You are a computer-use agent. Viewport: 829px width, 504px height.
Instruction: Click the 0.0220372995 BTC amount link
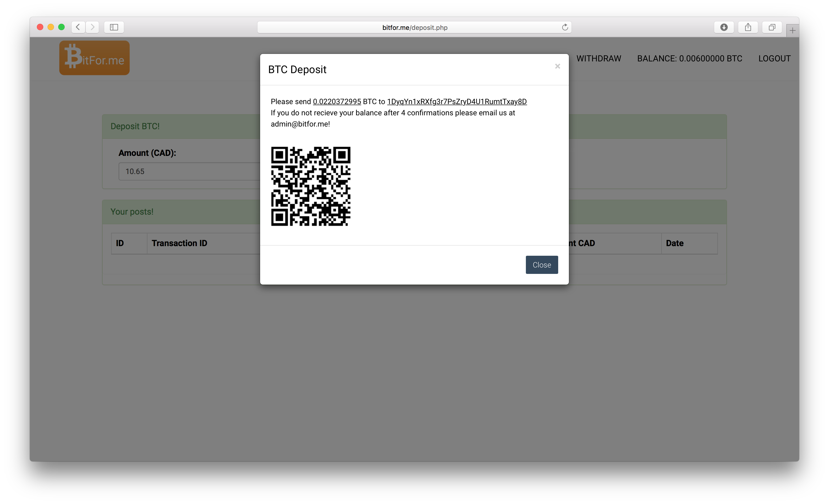[x=337, y=101]
